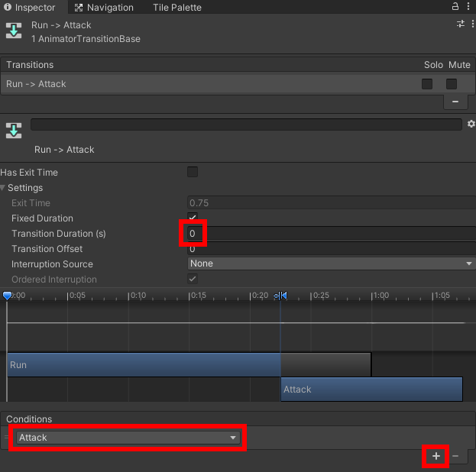Toggle the Fixed Duration checkbox
The height and width of the screenshot is (472, 476).
(193, 217)
